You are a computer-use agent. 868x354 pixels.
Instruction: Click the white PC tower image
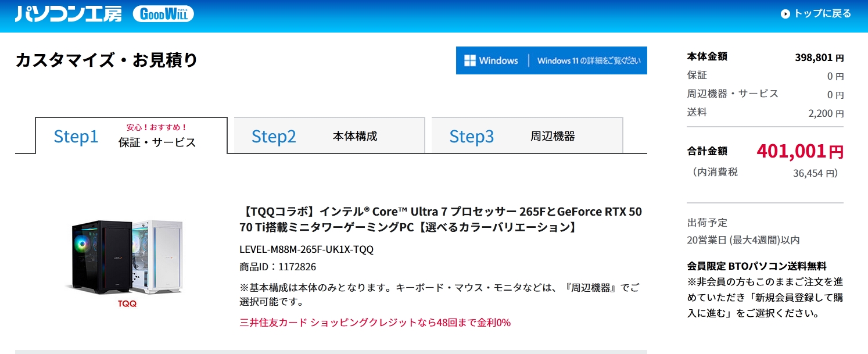157,255
